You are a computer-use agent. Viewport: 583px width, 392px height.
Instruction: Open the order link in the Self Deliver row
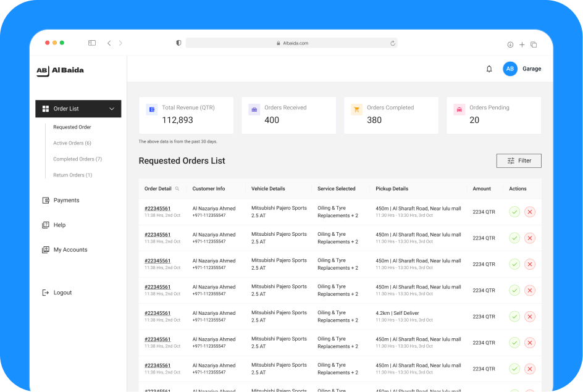click(157, 313)
